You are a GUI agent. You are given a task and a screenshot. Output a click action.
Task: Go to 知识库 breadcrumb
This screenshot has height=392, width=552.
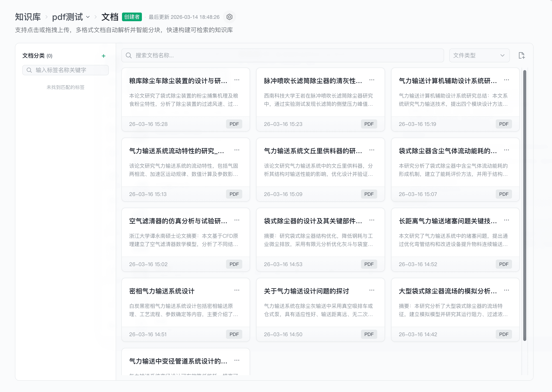[x=28, y=17]
